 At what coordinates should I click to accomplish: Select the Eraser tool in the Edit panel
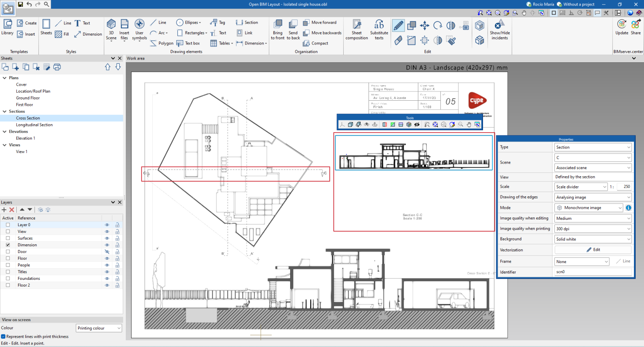[398, 40]
